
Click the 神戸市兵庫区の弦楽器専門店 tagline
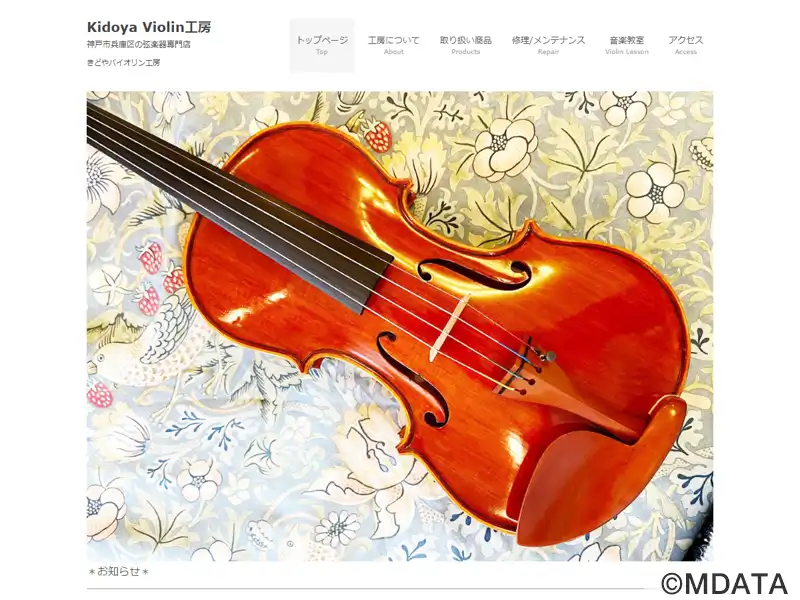click(x=138, y=44)
